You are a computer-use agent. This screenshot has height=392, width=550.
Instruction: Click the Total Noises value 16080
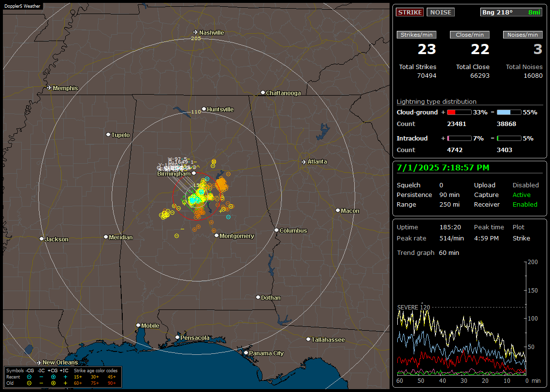point(533,76)
